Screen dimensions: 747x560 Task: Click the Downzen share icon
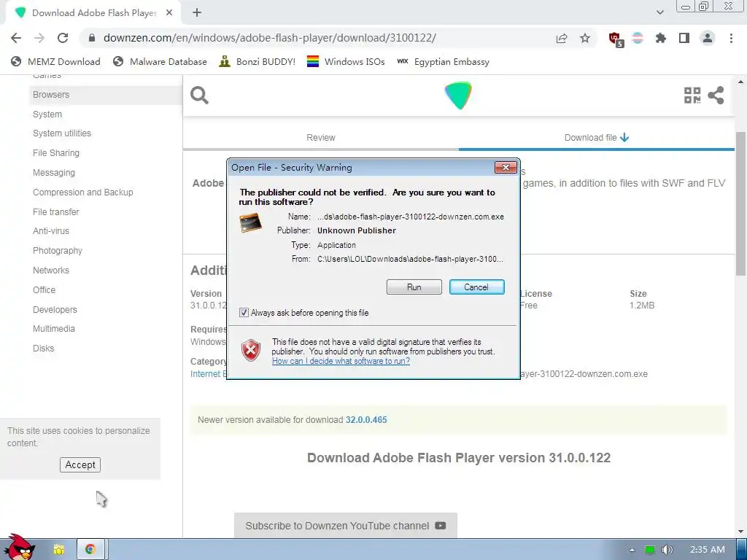tap(716, 96)
